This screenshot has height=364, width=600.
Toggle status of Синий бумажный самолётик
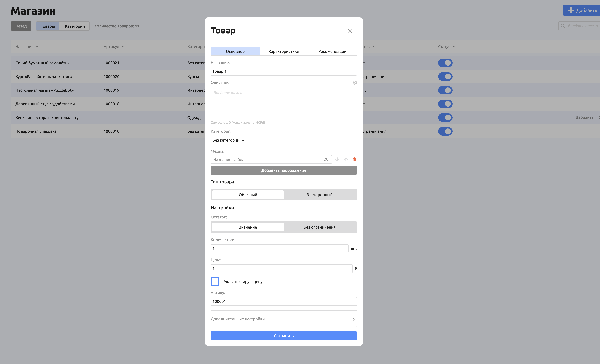coord(445,63)
